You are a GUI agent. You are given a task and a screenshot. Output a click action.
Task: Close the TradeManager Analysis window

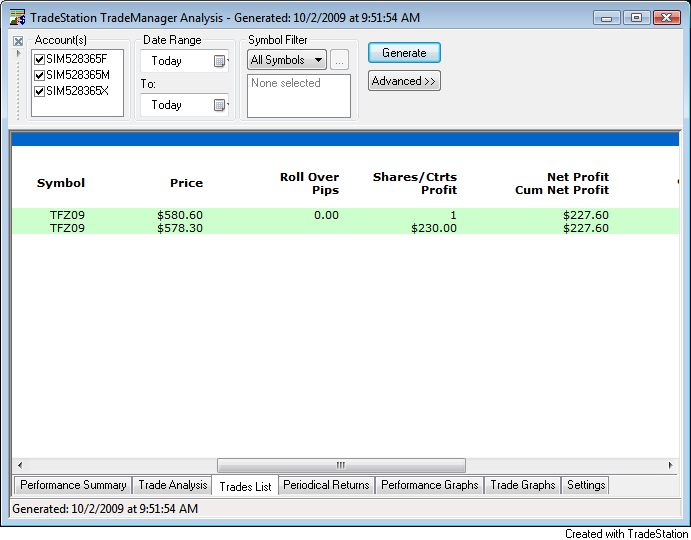pos(667,18)
